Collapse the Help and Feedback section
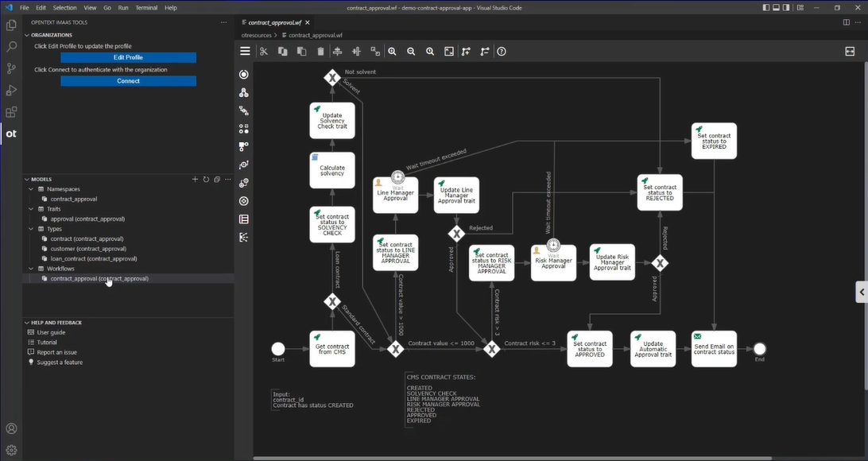The height and width of the screenshot is (461, 868). pos(27,323)
